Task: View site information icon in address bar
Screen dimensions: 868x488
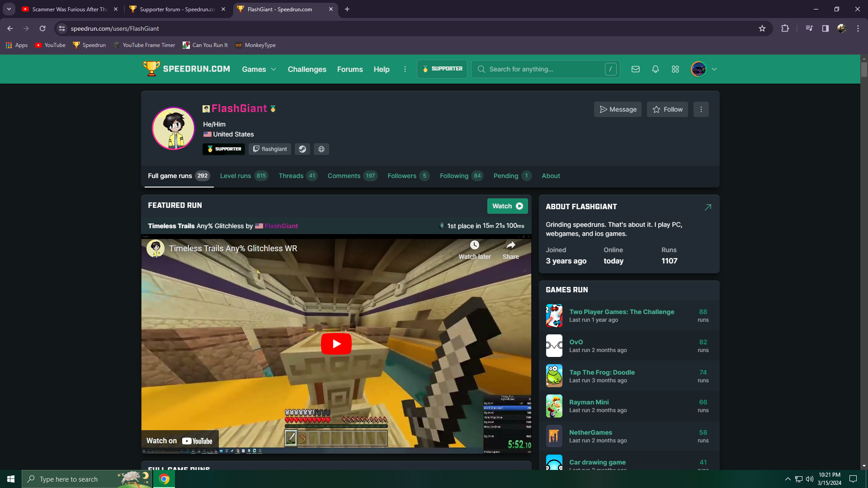Action: tap(62, 28)
